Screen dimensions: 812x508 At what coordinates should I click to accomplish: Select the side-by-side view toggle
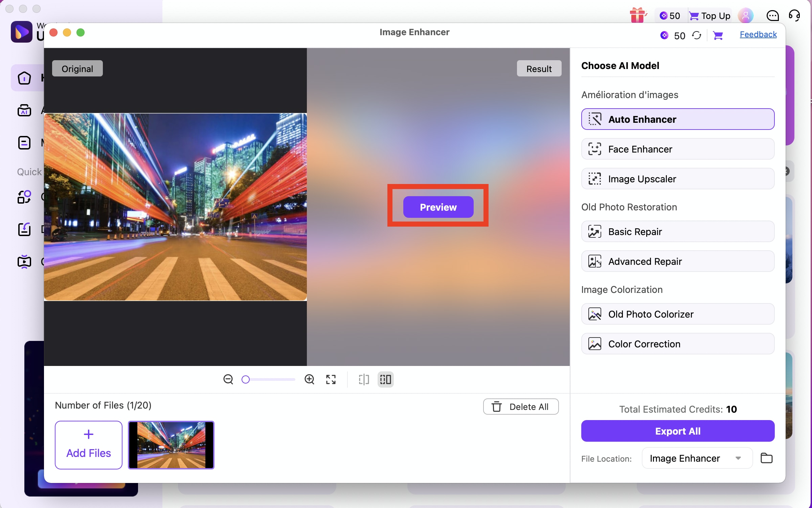385,379
